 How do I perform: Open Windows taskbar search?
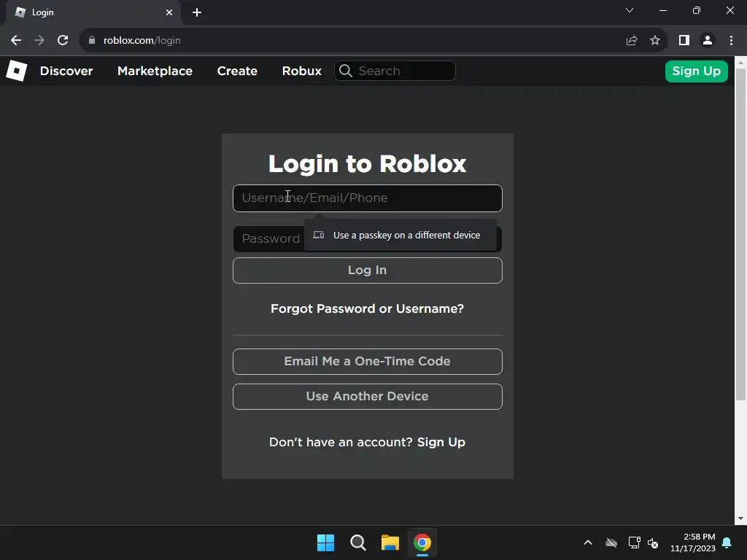click(x=357, y=542)
